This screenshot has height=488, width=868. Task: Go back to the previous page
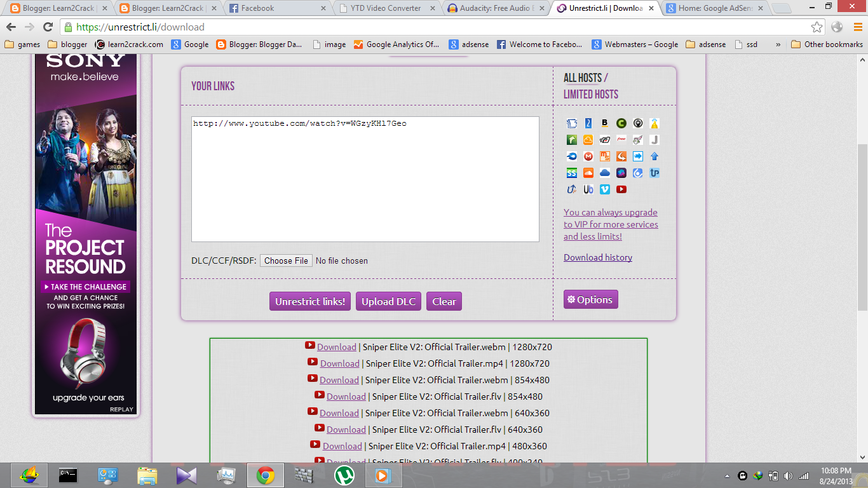click(x=11, y=27)
